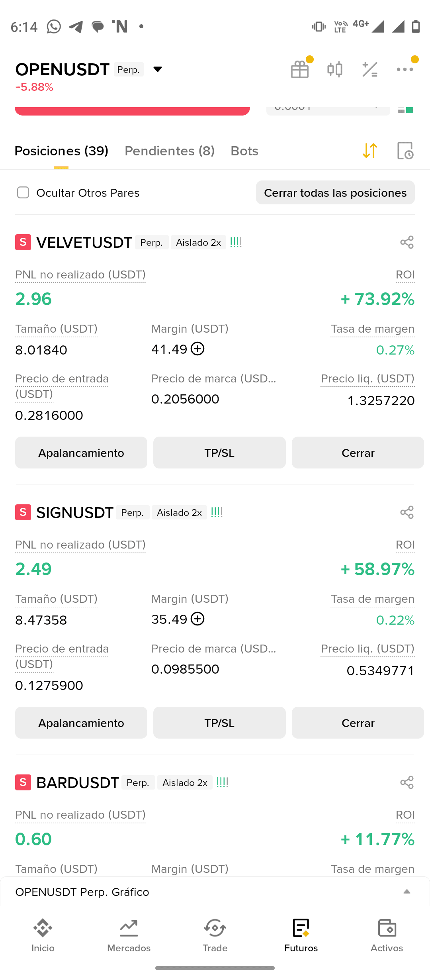Check the Ocultar Otros Pares box
430x980 pixels.
coord(23,193)
